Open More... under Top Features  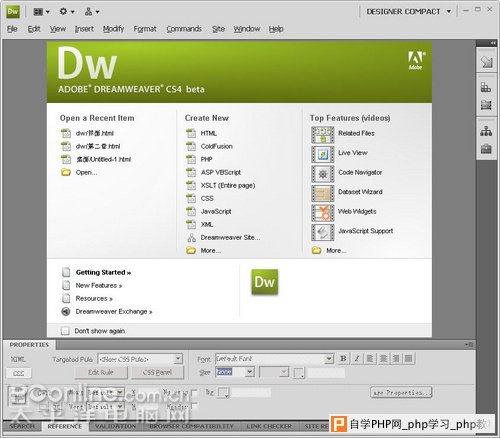coord(329,250)
